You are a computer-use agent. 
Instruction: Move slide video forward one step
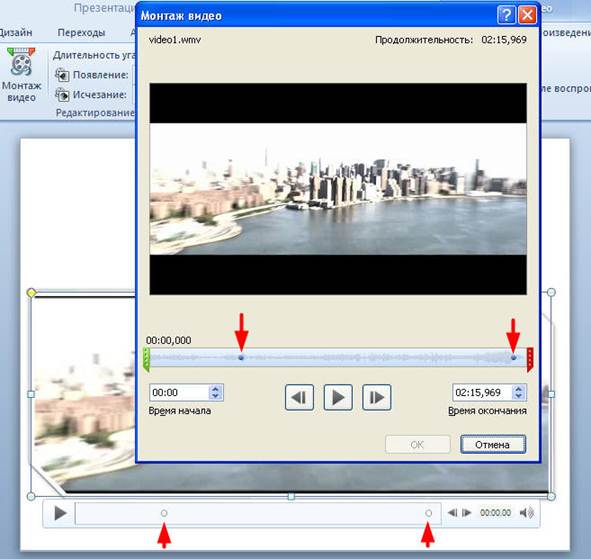tap(467, 513)
